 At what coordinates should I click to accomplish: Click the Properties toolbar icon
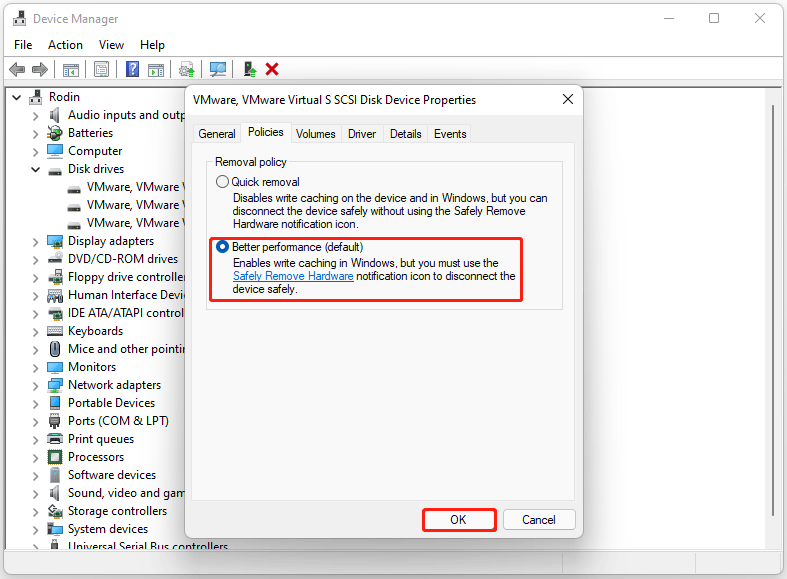click(x=101, y=69)
